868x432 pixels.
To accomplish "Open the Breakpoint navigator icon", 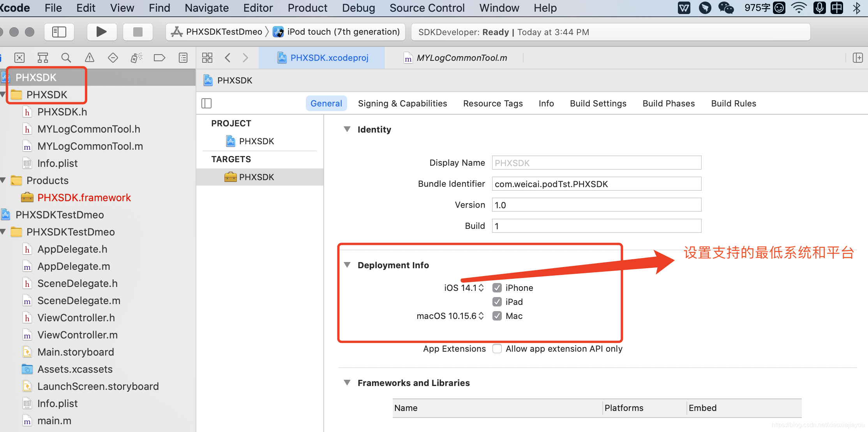I will (x=159, y=58).
